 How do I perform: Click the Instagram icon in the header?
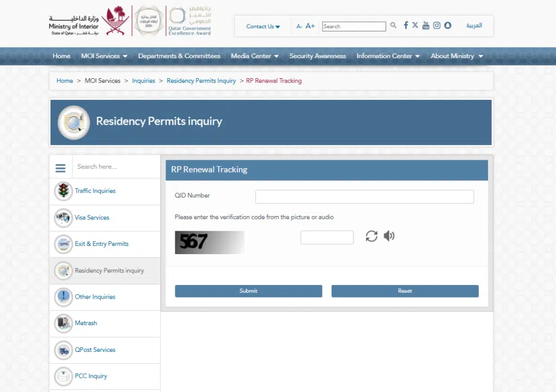[437, 24]
